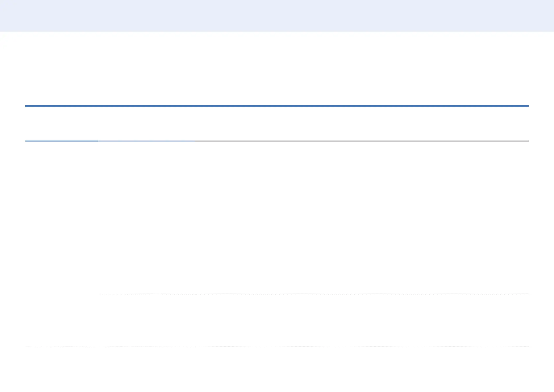The width and height of the screenshot is (554, 392).
Task: Click the right end of the shorter dotted line
Action: (x=527, y=294)
